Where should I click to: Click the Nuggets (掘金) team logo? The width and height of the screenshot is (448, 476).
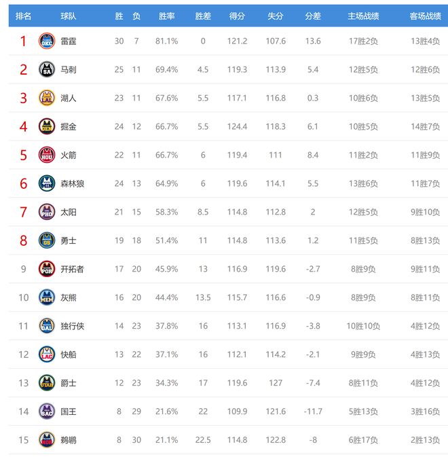[46, 126]
